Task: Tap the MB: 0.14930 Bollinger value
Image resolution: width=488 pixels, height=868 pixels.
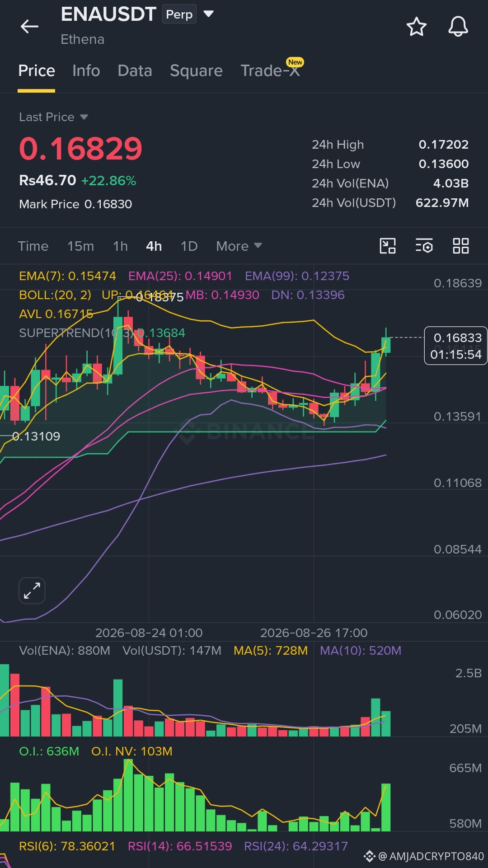Action: (222, 295)
